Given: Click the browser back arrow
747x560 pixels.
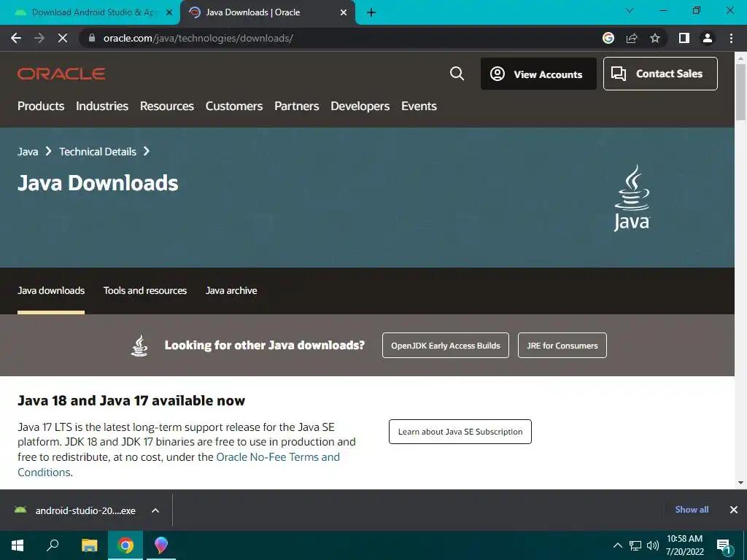Looking at the screenshot, I should (16, 38).
